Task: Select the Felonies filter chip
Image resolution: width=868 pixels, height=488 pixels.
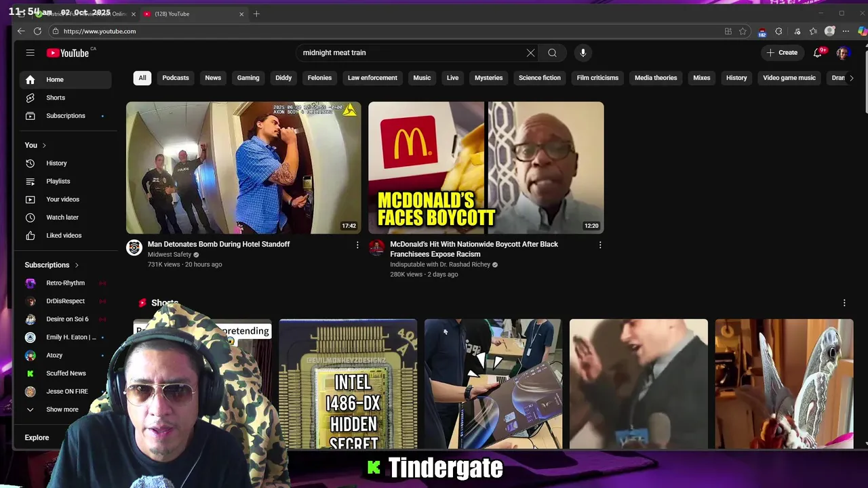Action: 319,78
